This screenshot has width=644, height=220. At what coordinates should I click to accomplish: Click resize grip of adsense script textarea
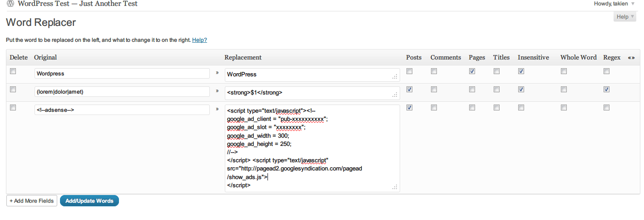coord(395,187)
